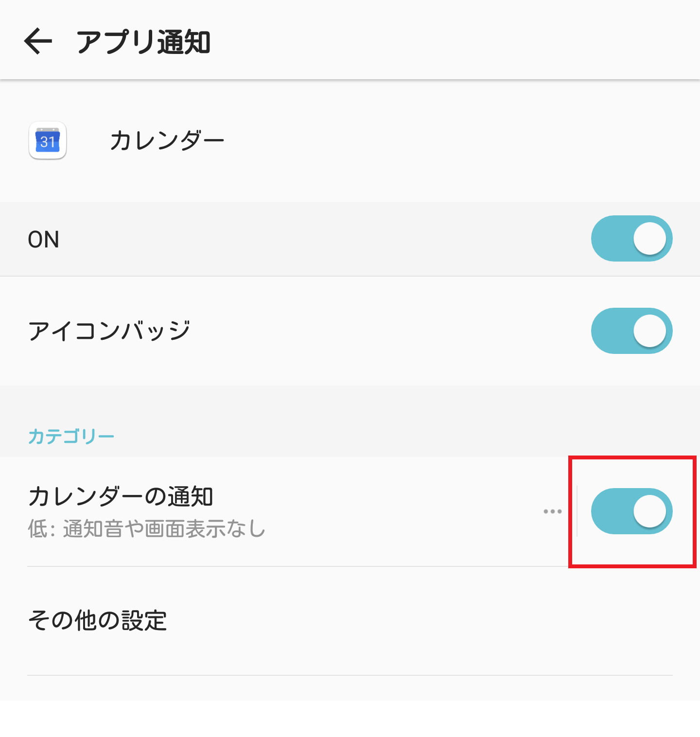
Task: Select the three-dot more options icon
Action: point(552,511)
